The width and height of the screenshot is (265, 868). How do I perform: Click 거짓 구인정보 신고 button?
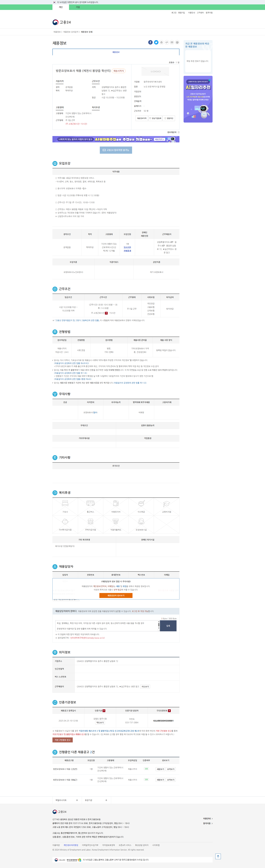pos(62,740)
